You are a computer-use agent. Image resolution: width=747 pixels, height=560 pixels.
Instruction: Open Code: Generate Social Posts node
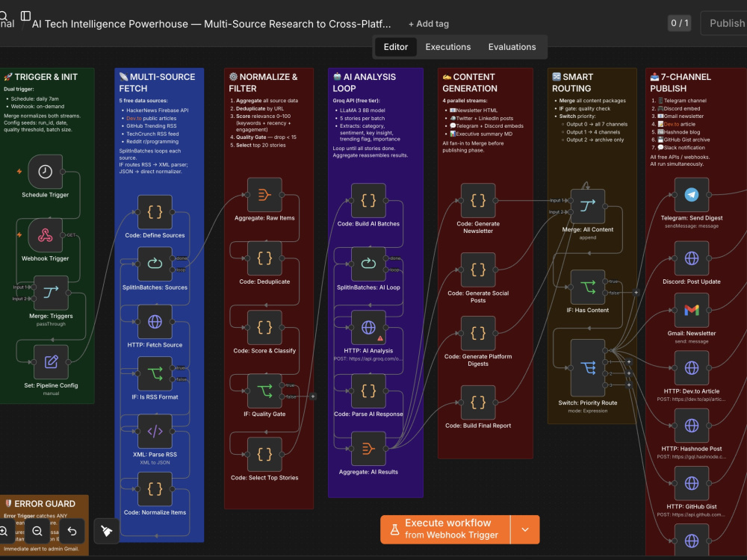(478, 270)
